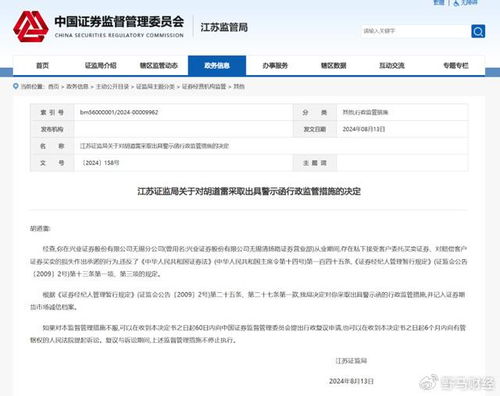This screenshot has height=396, width=500.
Task: Open the 互动交流 navigation tab
Action: (392, 66)
